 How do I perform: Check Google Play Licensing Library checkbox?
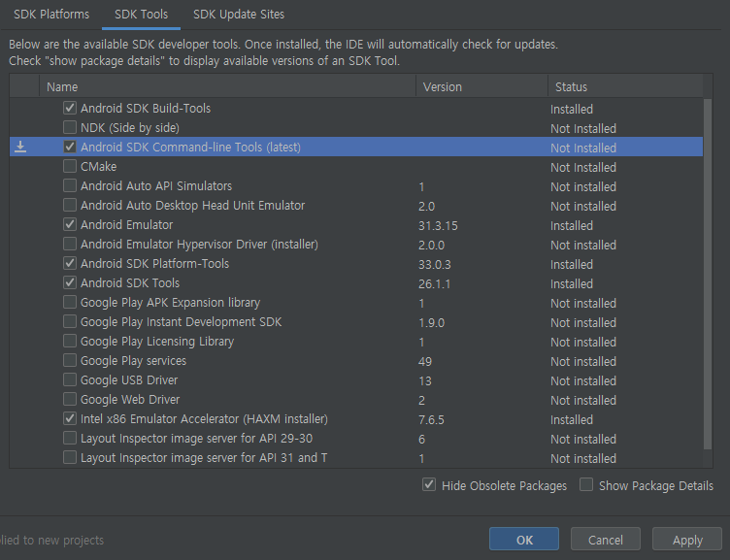(70, 342)
